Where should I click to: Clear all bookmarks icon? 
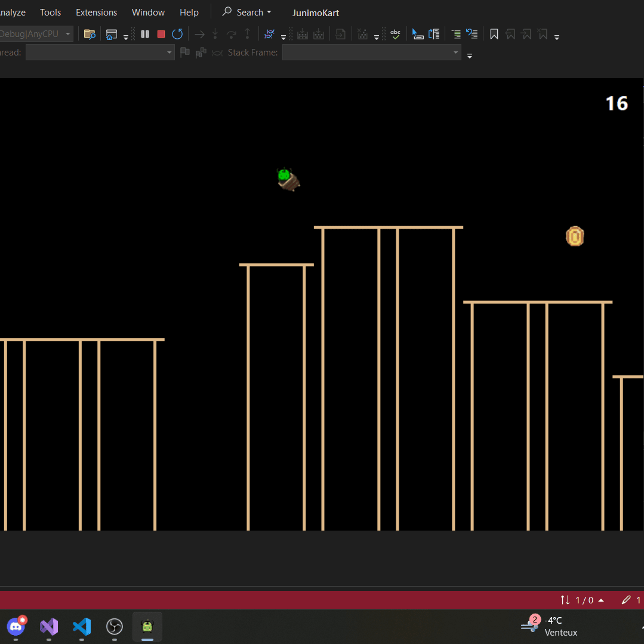543,34
